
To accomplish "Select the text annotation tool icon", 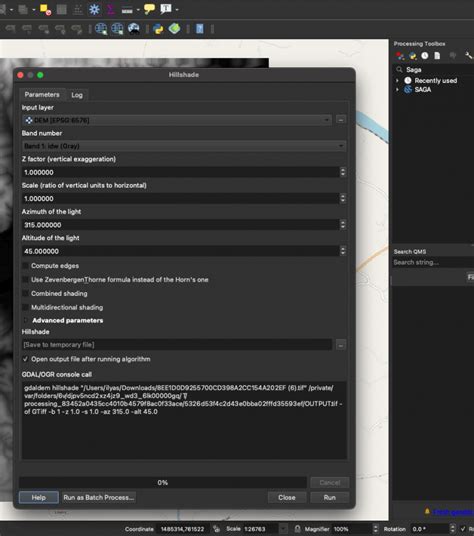I will 166,9.
